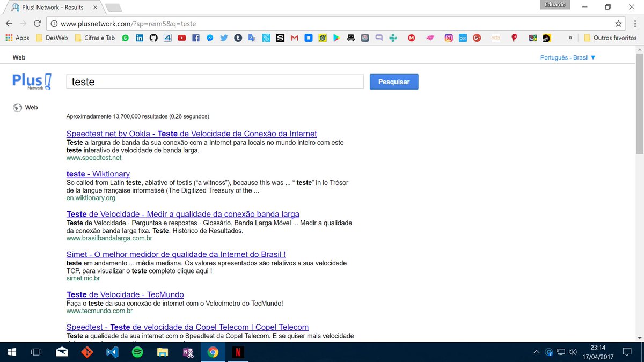Viewport: 644px width, 362px height.
Task: Open the Gmail bookmark icon
Action: (294, 38)
